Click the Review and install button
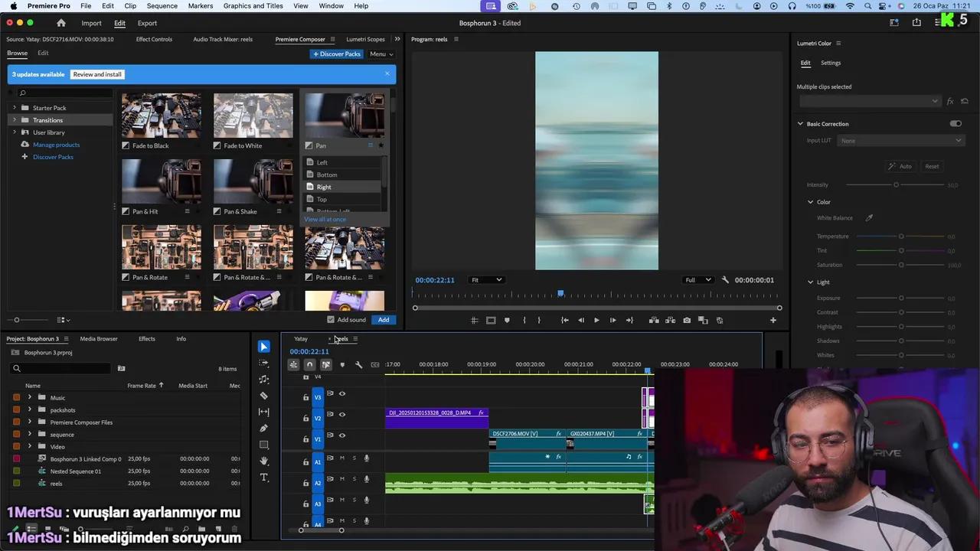 point(97,74)
